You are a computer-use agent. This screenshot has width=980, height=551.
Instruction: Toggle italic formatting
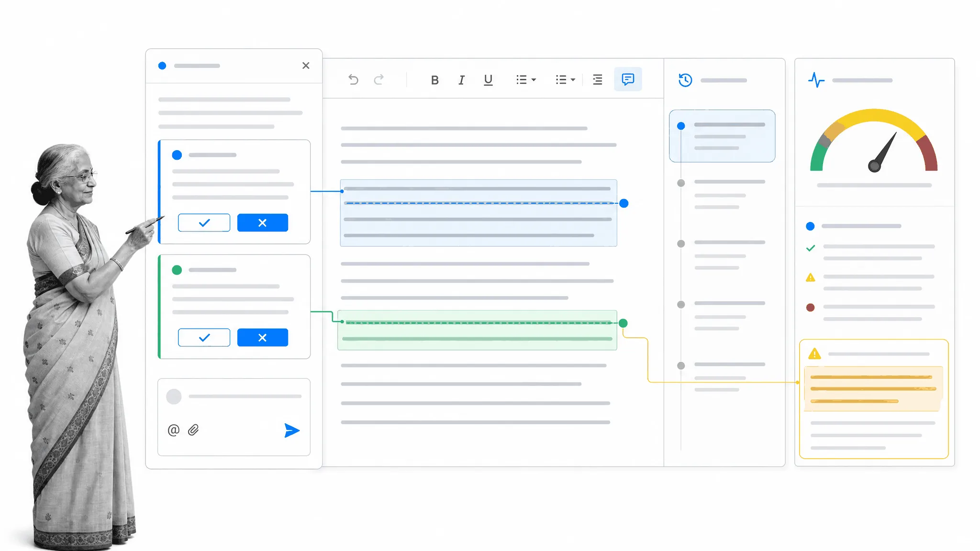point(461,80)
